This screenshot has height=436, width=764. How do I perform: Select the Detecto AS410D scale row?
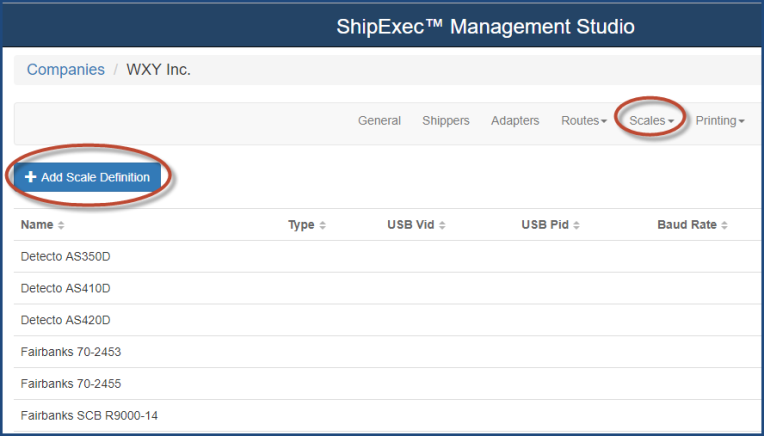(65, 289)
